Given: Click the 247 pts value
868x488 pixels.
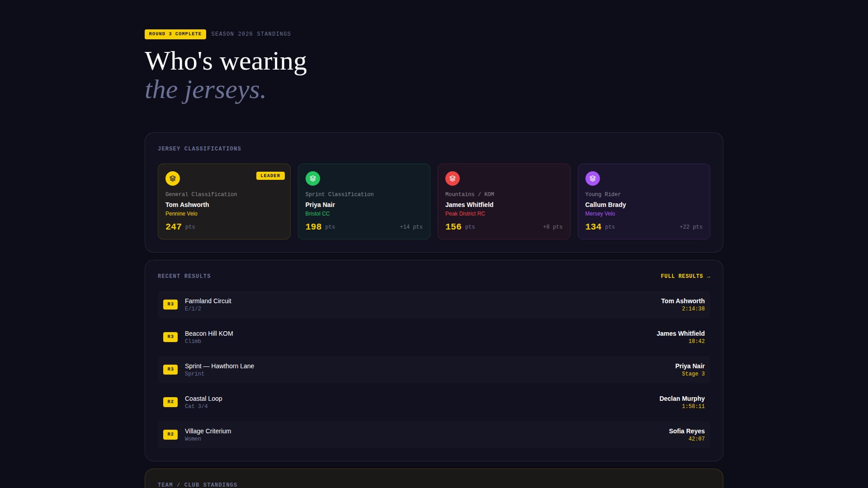Looking at the screenshot, I should pyautogui.click(x=180, y=227).
